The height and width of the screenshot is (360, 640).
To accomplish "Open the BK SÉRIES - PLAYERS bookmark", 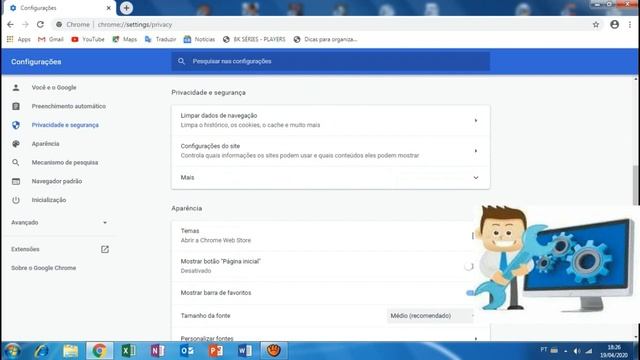I will click(x=254, y=39).
